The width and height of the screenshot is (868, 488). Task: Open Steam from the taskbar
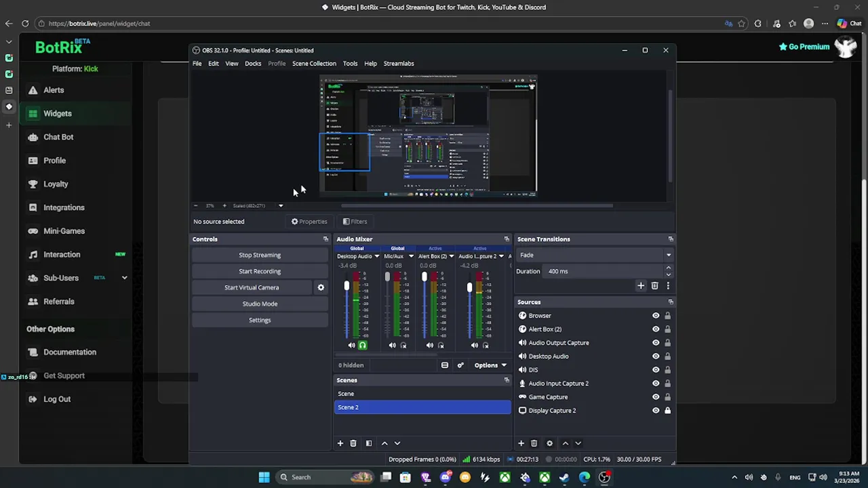[564, 477]
